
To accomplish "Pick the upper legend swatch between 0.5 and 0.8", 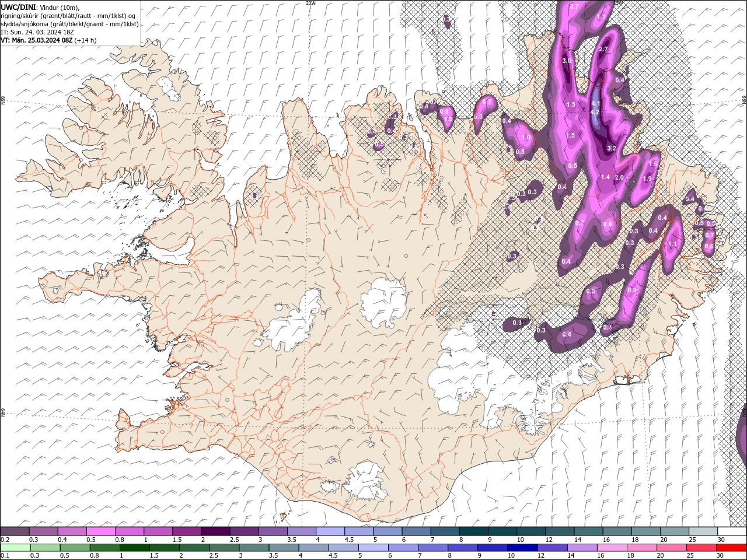I will [101, 531].
